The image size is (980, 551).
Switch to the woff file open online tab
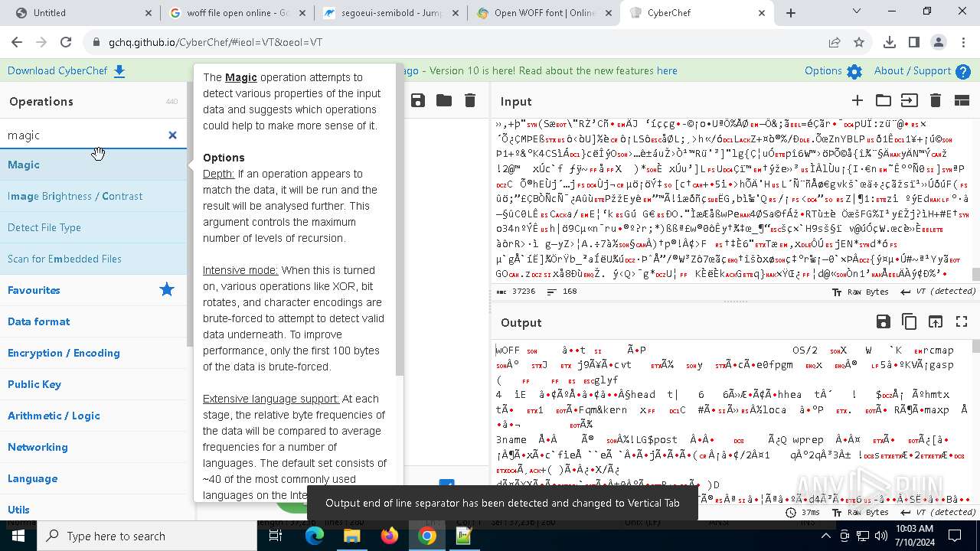pyautogui.click(x=237, y=13)
